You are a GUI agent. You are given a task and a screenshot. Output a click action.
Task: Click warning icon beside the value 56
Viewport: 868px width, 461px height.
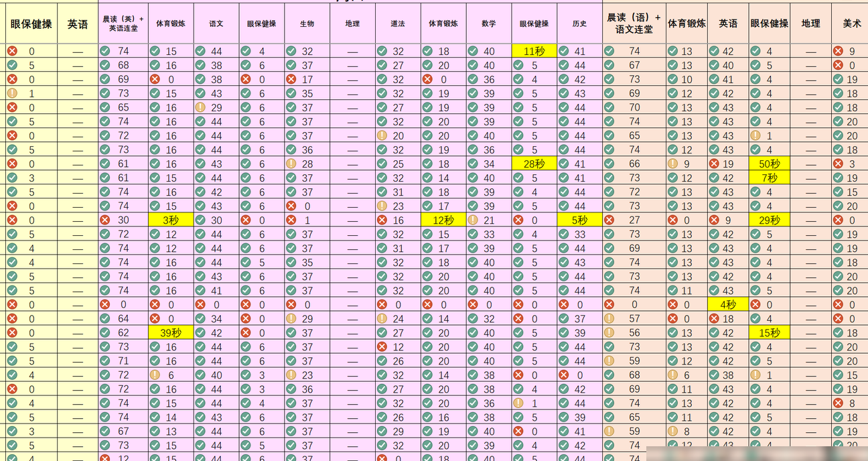click(609, 332)
